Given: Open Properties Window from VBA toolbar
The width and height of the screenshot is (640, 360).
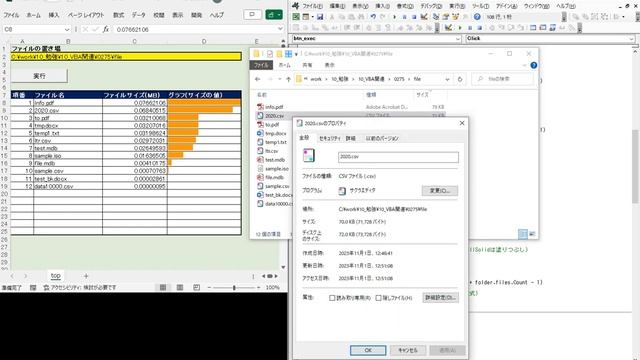Looking at the screenshot, I should pyautogui.click(x=446, y=17).
